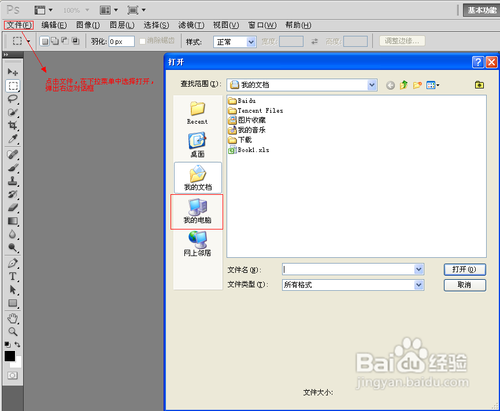
Task: Click the up one level folder icon
Action: click(404, 85)
